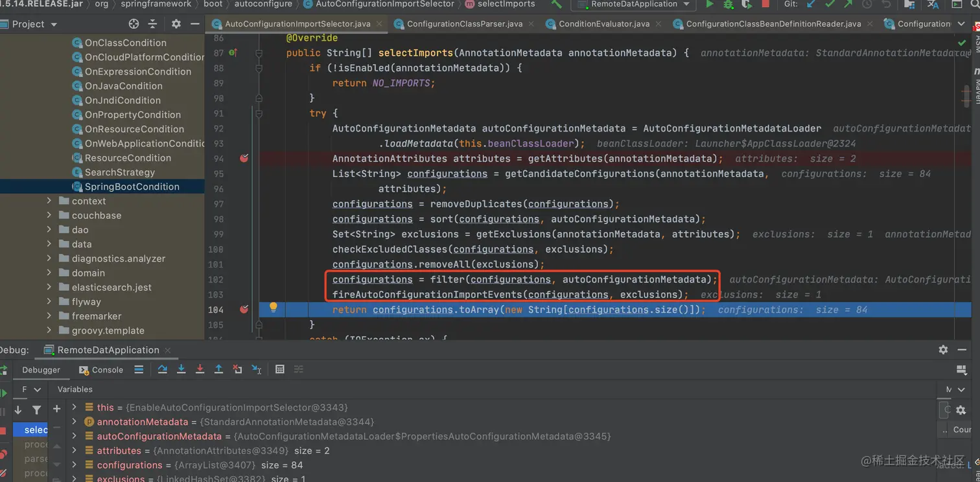The width and height of the screenshot is (980, 482).
Task: Expand the autoConfigurationMetadata variable
Action: coord(75,436)
